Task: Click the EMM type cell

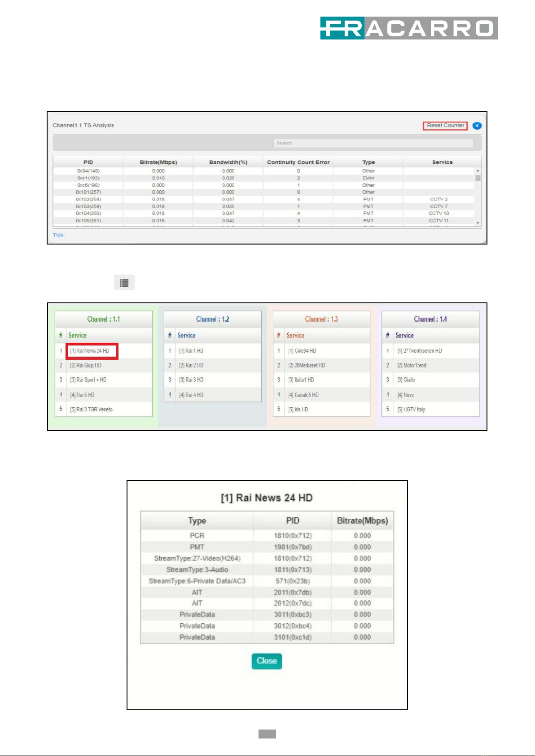Action: coord(368,178)
